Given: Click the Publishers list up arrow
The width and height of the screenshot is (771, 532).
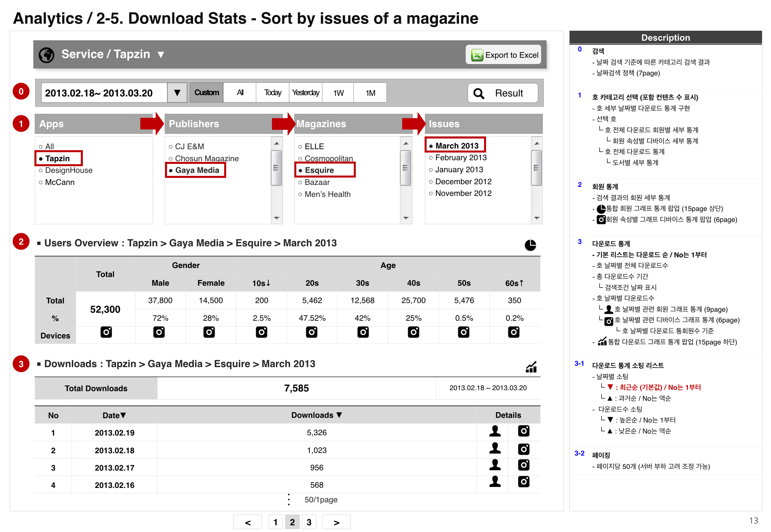Looking at the screenshot, I should click(x=277, y=144).
